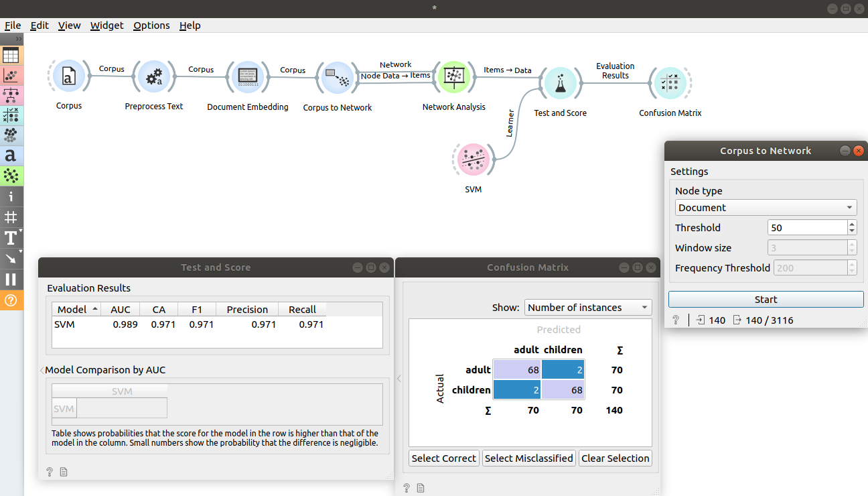This screenshot has width=868, height=496.
Task: Open the Corpus widget on the canvas
Action: click(68, 76)
